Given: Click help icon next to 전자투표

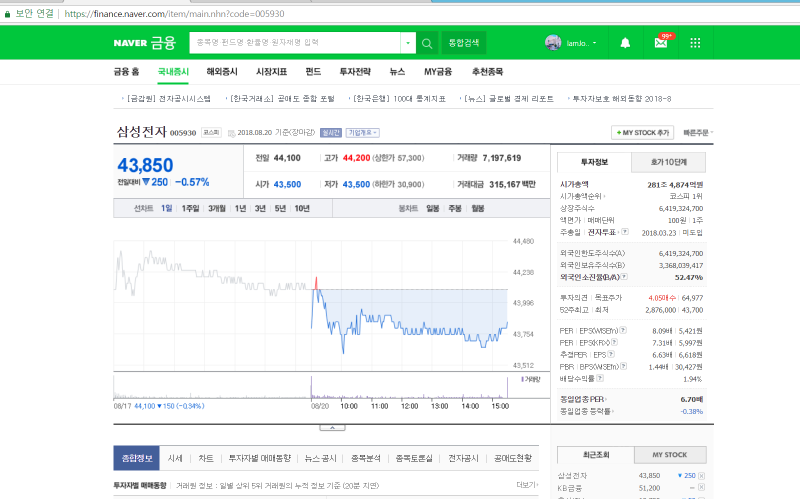Looking at the screenshot, I should point(625,232).
